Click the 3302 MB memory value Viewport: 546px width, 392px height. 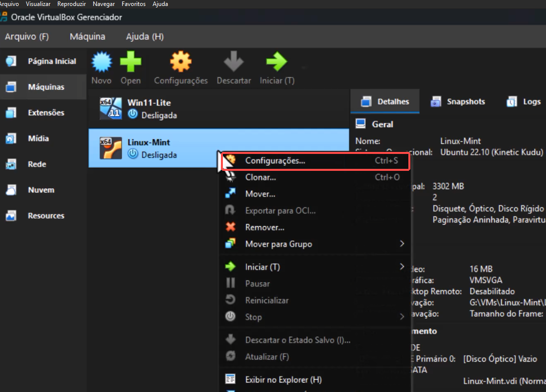(448, 186)
